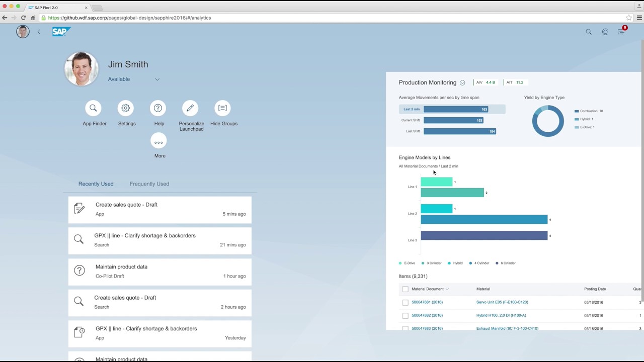Click the Personalize Launchpad pencil icon

190,108
